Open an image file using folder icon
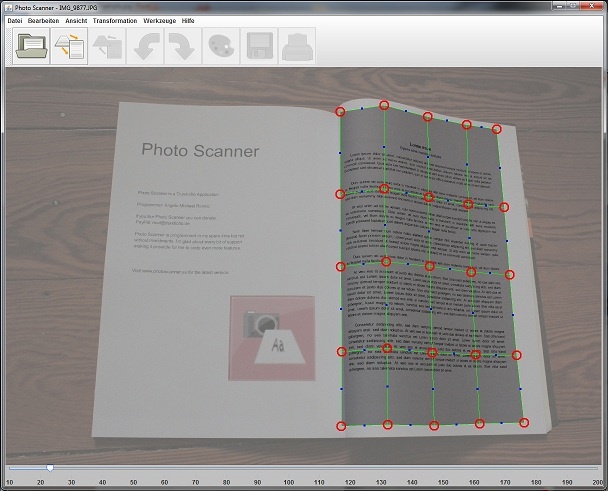The height and width of the screenshot is (491, 608). coord(31,46)
